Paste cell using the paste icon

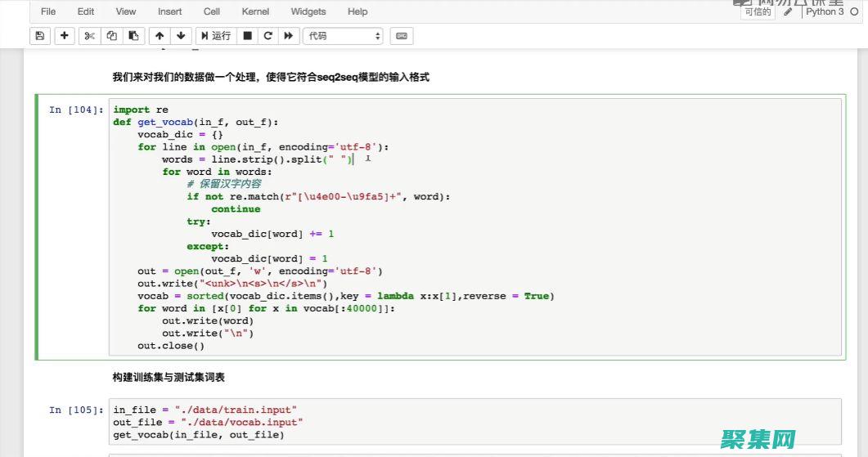pos(133,36)
